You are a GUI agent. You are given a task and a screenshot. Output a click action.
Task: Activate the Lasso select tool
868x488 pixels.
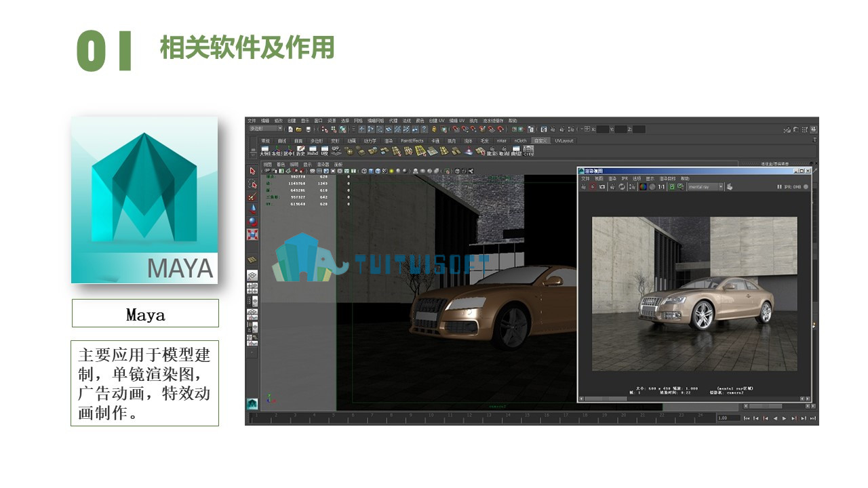(x=252, y=184)
